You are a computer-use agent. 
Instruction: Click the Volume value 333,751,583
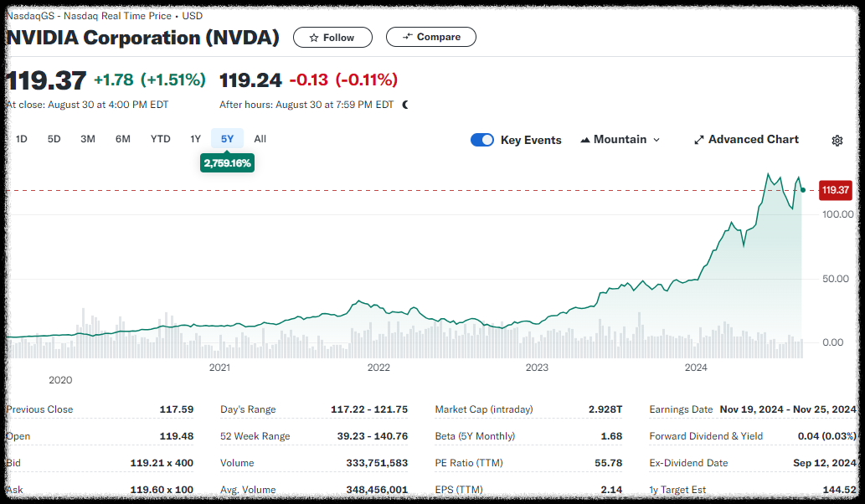[x=377, y=463]
